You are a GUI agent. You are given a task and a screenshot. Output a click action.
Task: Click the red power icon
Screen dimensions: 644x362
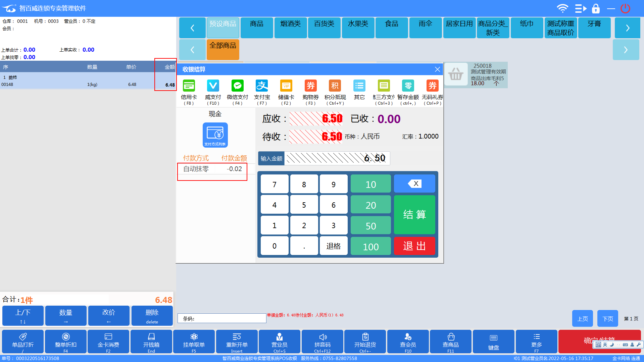coord(625,8)
